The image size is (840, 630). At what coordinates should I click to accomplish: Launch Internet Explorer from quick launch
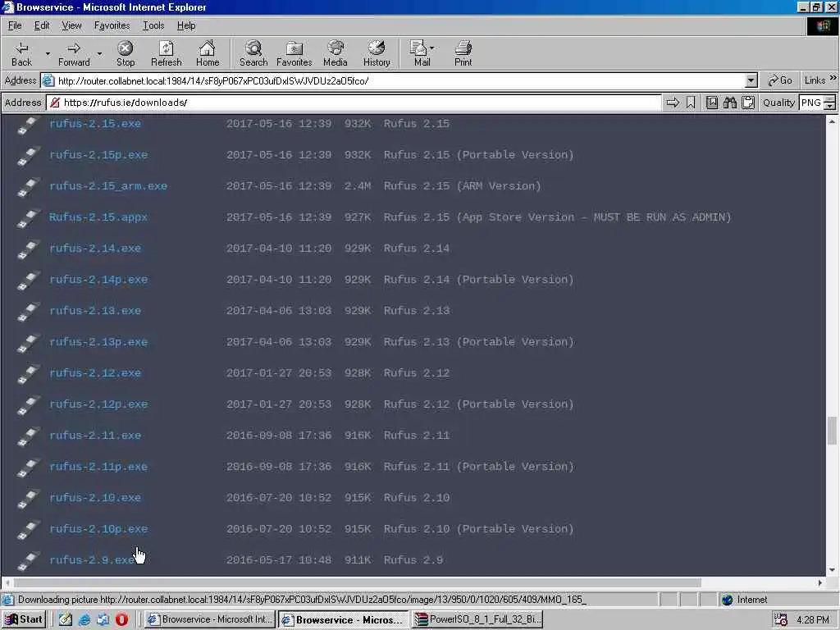pyautogui.click(x=84, y=619)
